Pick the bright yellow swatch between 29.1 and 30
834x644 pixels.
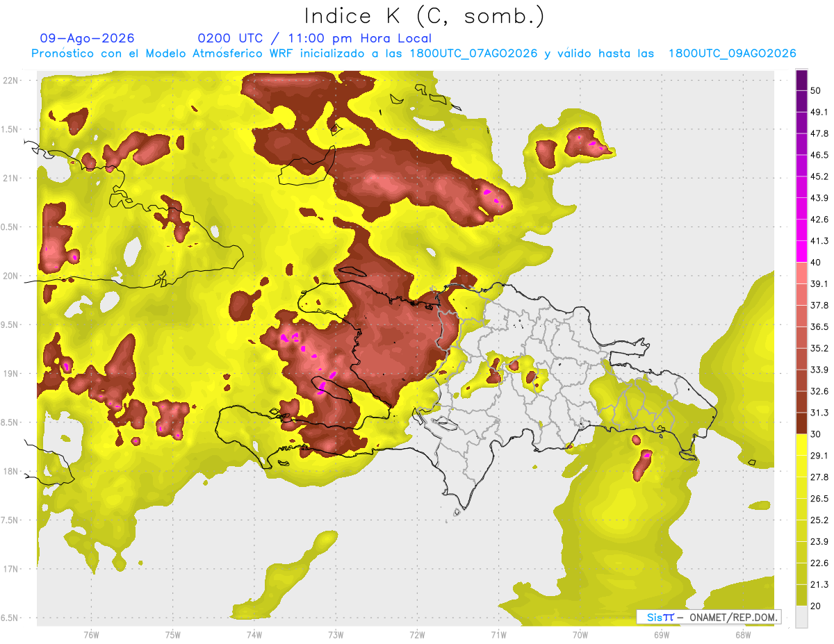pos(801,445)
